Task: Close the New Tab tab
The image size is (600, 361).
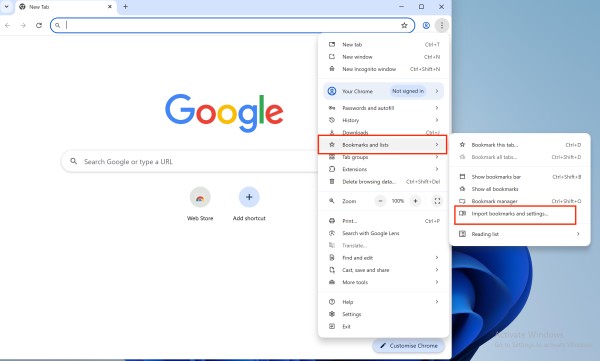Action: pyautogui.click(x=110, y=7)
